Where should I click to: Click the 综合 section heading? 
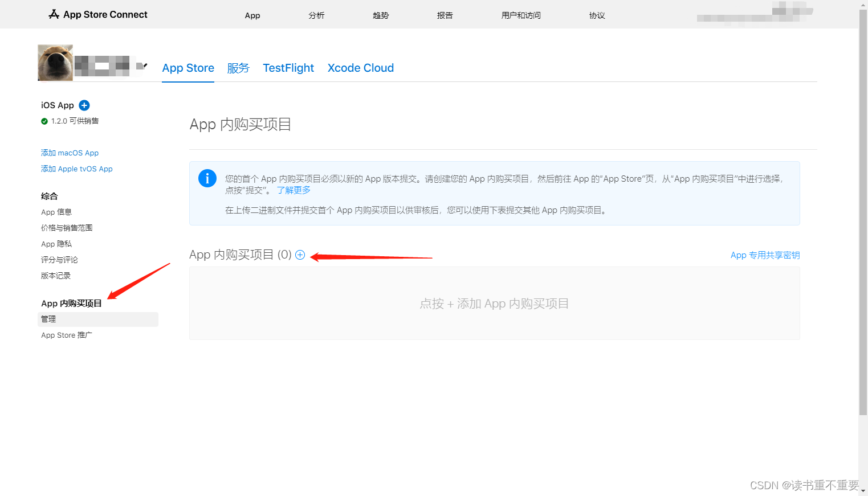(49, 196)
